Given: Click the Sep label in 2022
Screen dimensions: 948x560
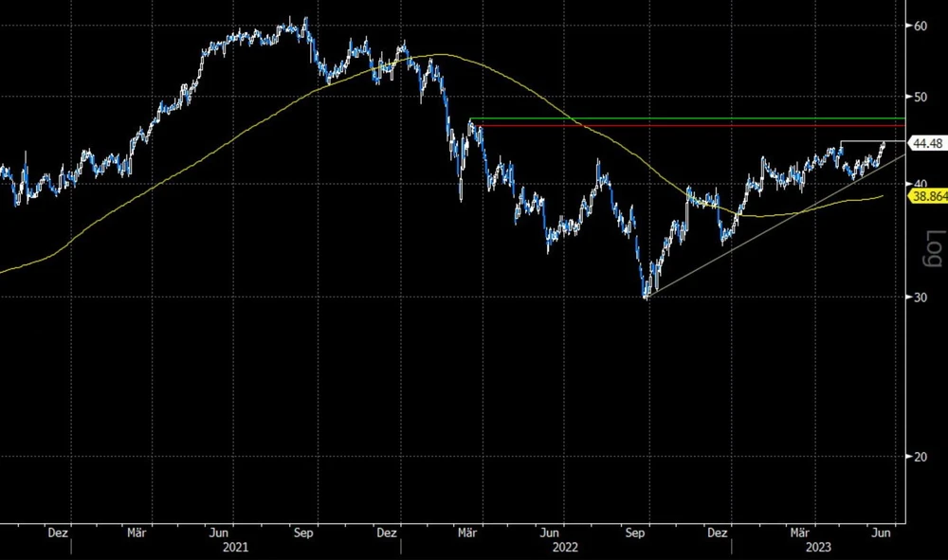Looking at the screenshot, I should click(636, 533).
